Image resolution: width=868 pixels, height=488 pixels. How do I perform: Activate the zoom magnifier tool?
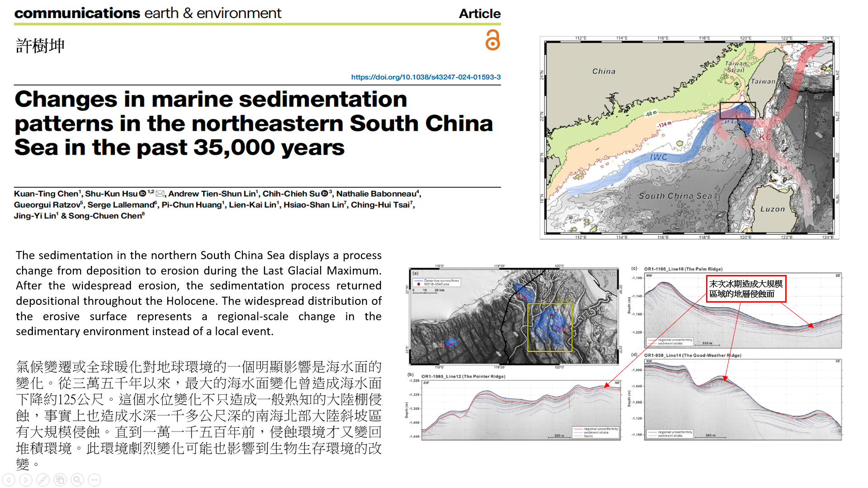click(x=77, y=480)
